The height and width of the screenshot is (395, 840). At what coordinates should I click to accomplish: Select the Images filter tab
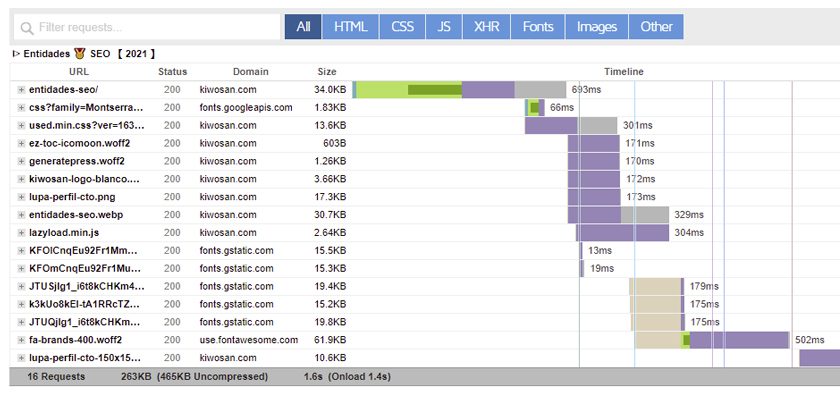(597, 27)
